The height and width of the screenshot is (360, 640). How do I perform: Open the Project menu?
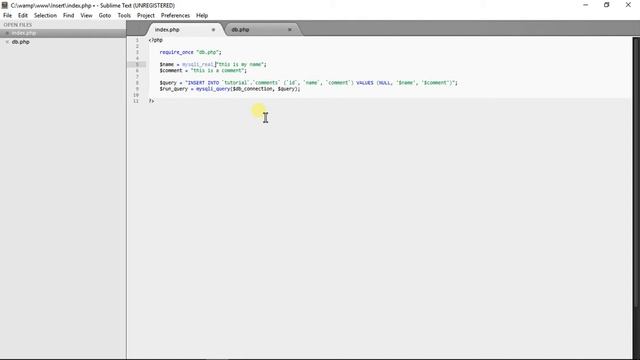[x=146, y=16]
